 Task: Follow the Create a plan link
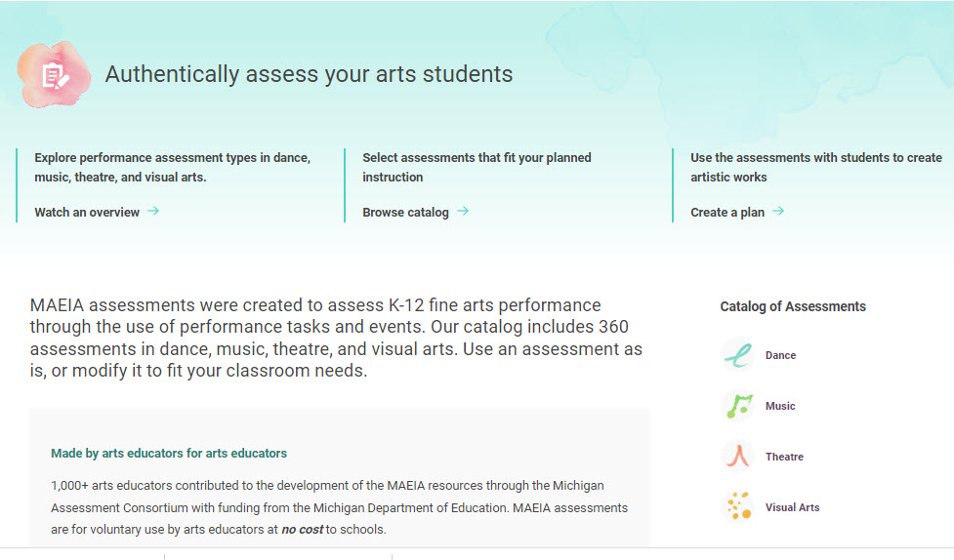click(x=727, y=213)
